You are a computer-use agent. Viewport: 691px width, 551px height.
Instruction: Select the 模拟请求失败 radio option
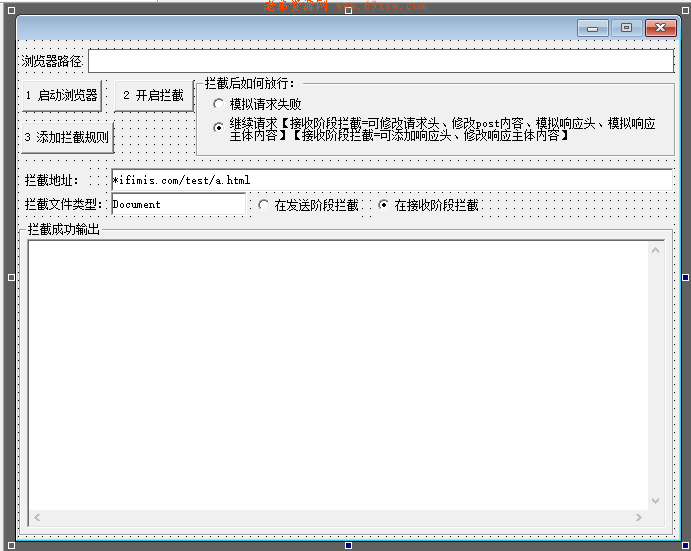click(219, 104)
